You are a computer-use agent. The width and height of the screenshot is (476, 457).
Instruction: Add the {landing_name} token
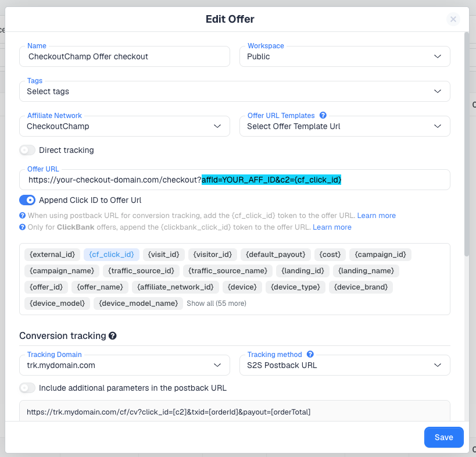(366, 271)
